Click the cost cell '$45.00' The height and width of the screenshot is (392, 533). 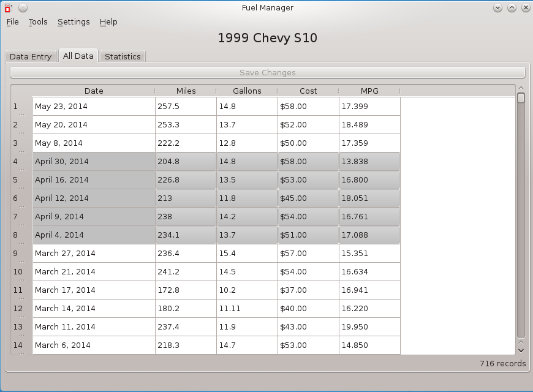(308, 198)
